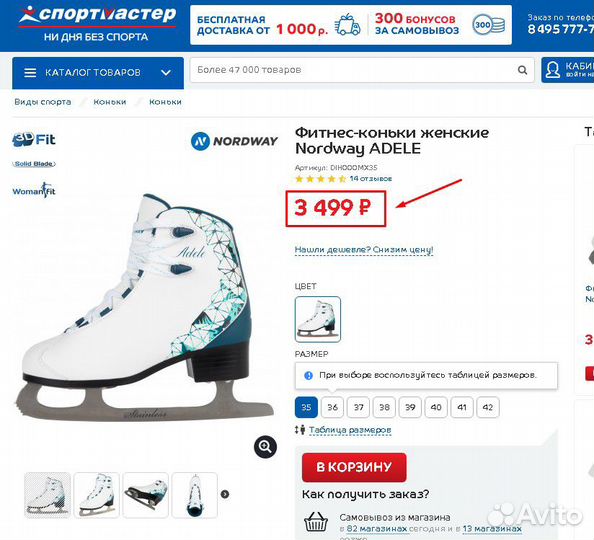Image resolution: width=594 pixels, height=540 pixels.
Task: Click the Nordway brand logo
Action: pyautogui.click(x=234, y=141)
